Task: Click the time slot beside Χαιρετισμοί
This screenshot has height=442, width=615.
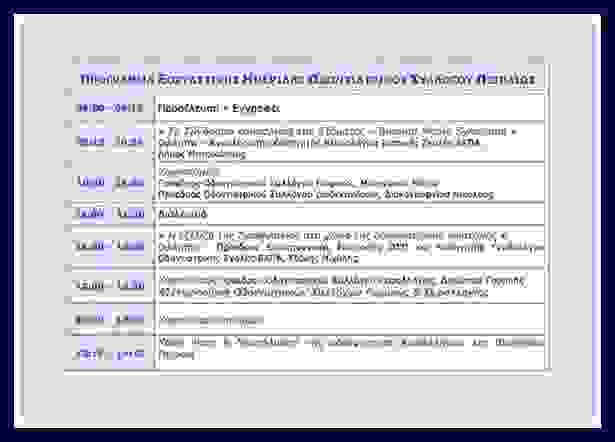Action: pyautogui.click(x=110, y=182)
